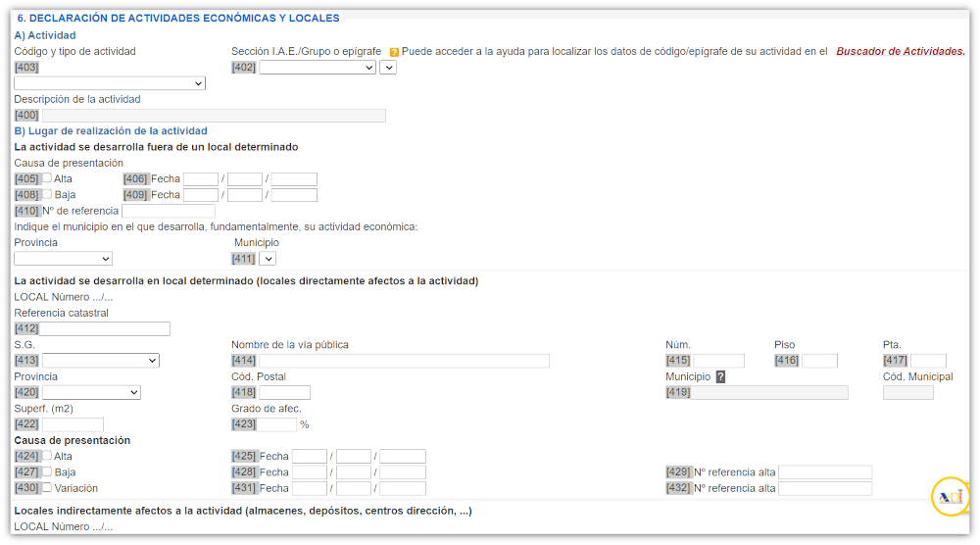This screenshot has width=980, height=545.
Task: Click the orange help icon near Buscador
Action: [394, 53]
